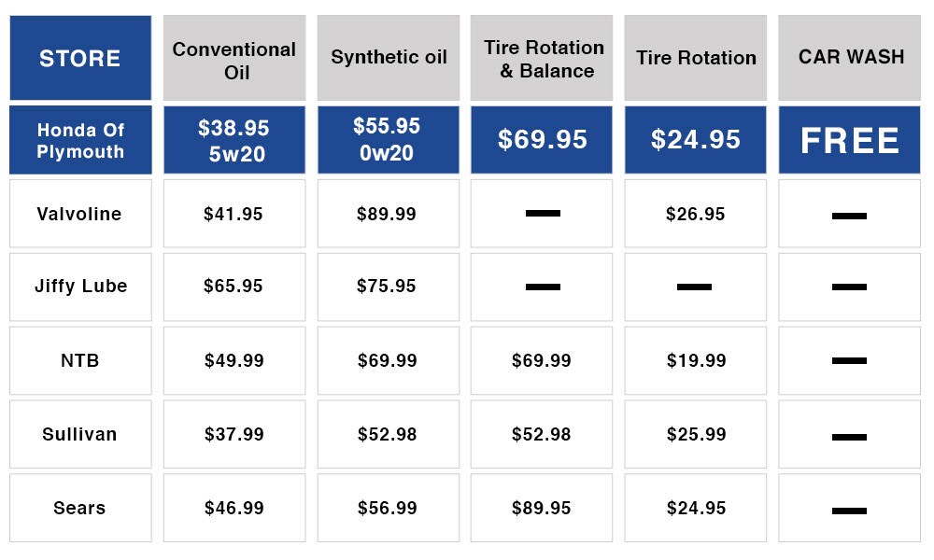Select the Tire Rotation & Balance header
Image resolution: width=934 pixels, height=560 pixels.
(542, 58)
